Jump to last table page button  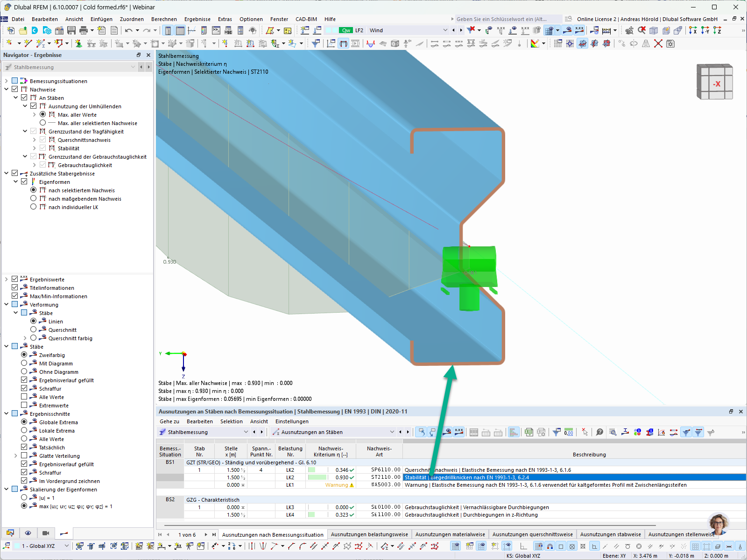[214, 535]
